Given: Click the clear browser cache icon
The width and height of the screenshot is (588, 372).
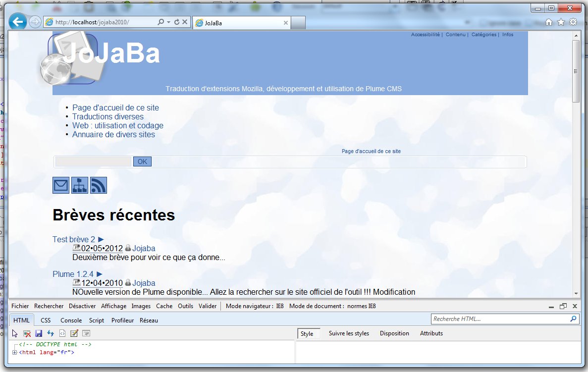Looking at the screenshot, I should pos(27,333).
